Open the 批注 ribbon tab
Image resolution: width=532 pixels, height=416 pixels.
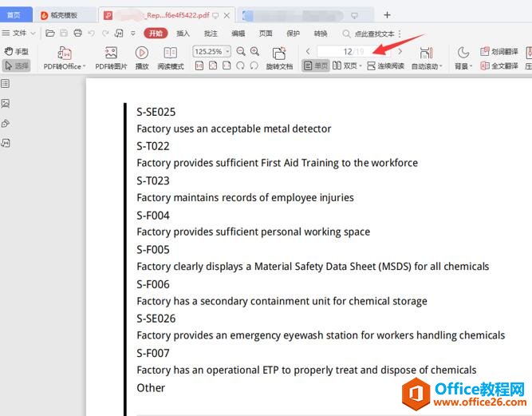pyautogui.click(x=211, y=34)
